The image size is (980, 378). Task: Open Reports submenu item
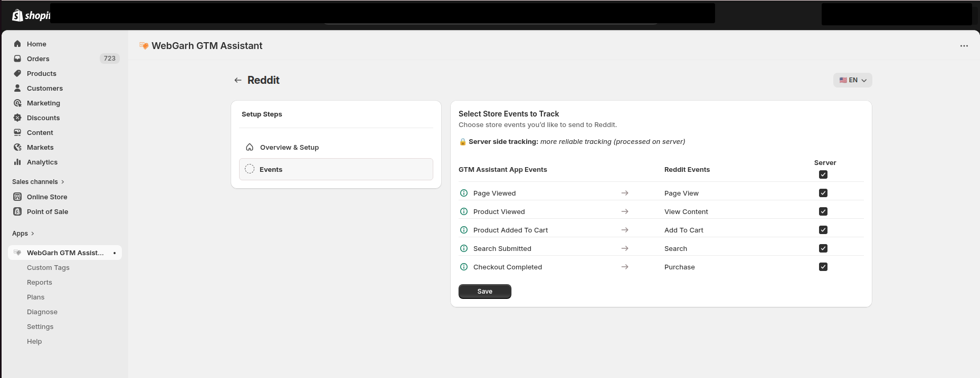click(x=40, y=283)
